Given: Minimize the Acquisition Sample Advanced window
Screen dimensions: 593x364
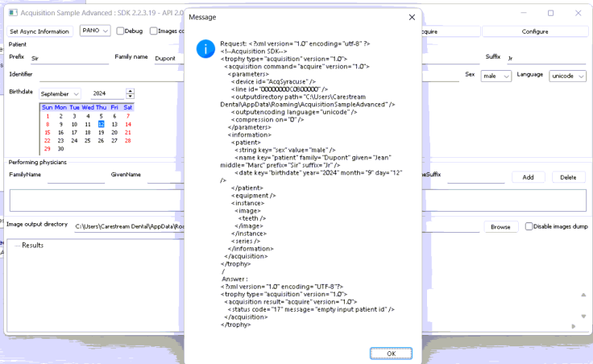Looking at the screenshot, I should pos(524,13).
